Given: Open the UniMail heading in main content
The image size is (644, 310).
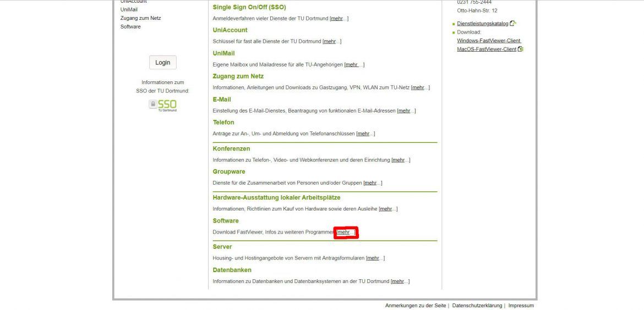Looking at the screenshot, I should (x=224, y=53).
